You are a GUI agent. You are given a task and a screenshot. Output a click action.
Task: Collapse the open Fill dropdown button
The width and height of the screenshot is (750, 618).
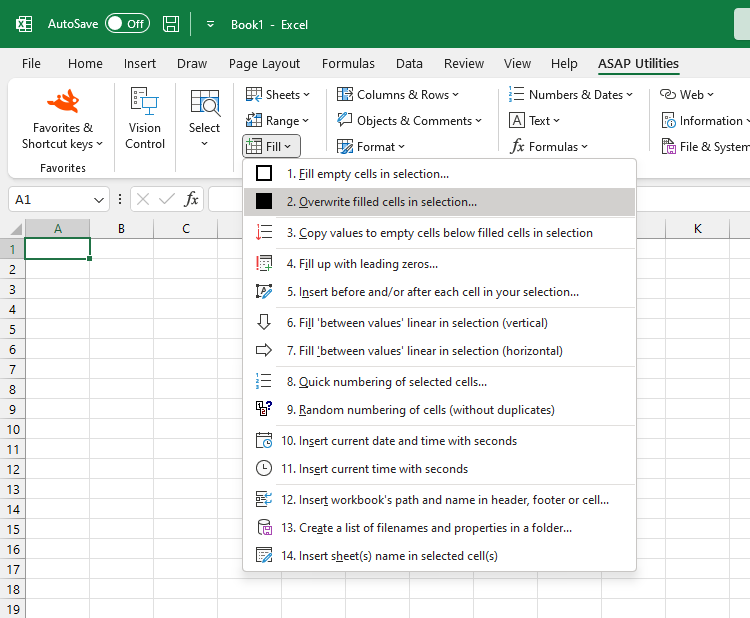(x=271, y=146)
